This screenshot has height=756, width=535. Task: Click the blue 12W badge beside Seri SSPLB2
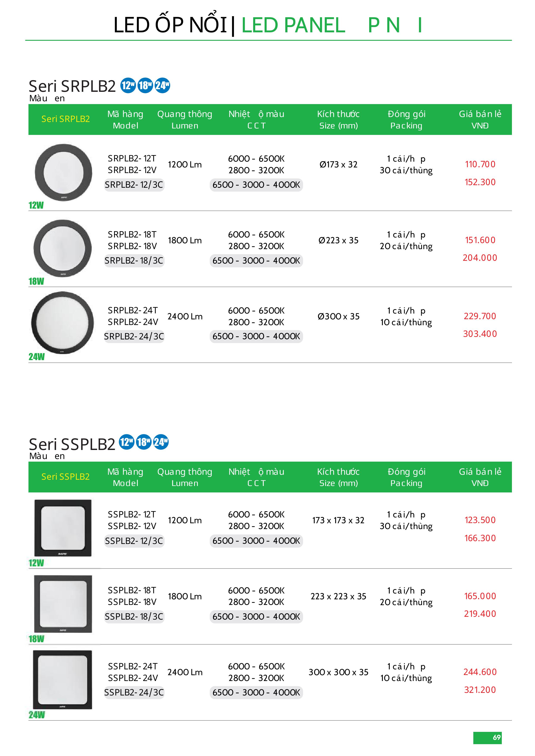click(x=127, y=442)
